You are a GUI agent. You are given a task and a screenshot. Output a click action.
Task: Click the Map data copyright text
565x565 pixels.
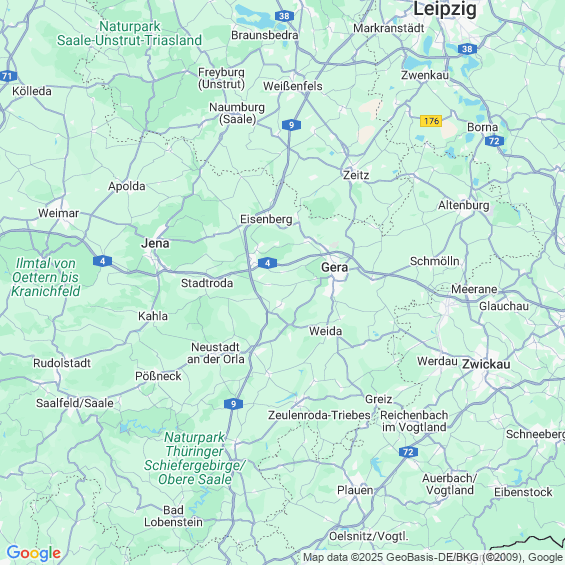(x=433, y=557)
